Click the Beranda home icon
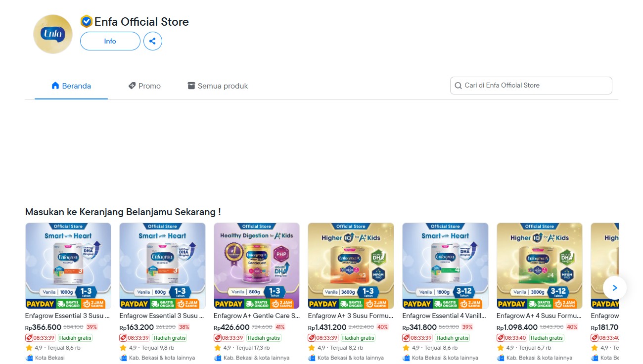 (x=55, y=86)
